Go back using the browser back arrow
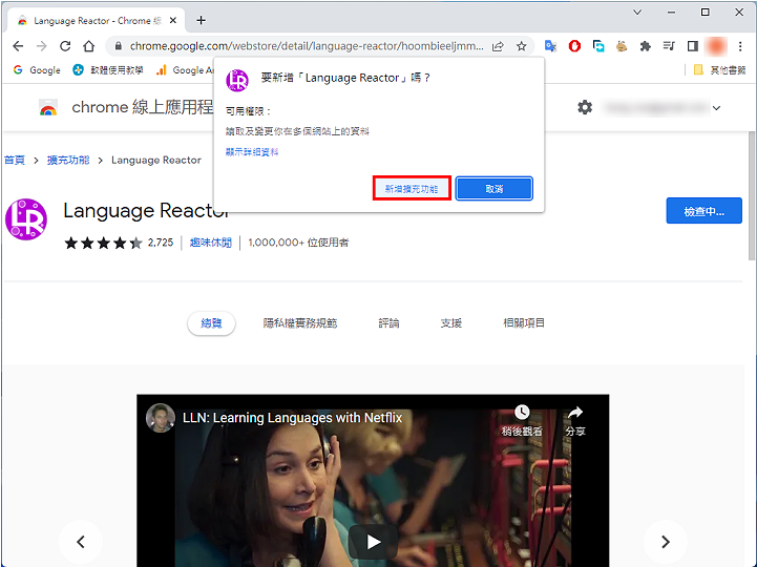This screenshot has height=567, width=757. tap(18, 46)
